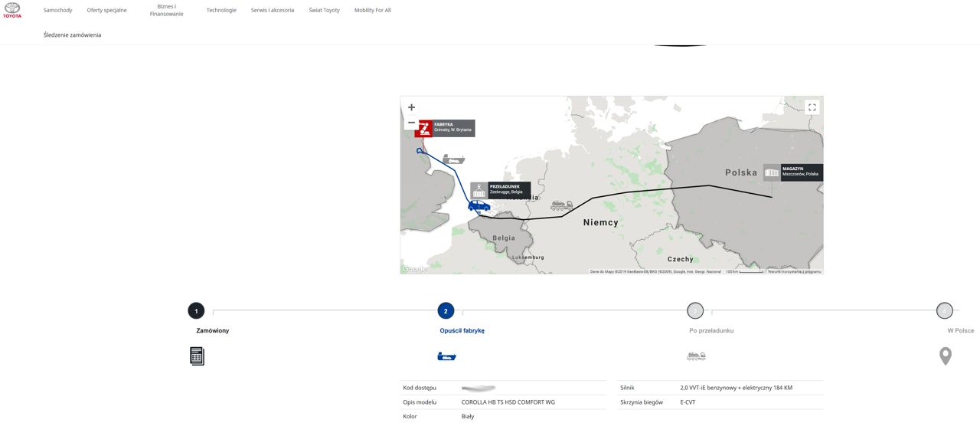Toggle fullscreen map view
Image resolution: width=980 pixels, height=423 pixels.
(x=812, y=107)
